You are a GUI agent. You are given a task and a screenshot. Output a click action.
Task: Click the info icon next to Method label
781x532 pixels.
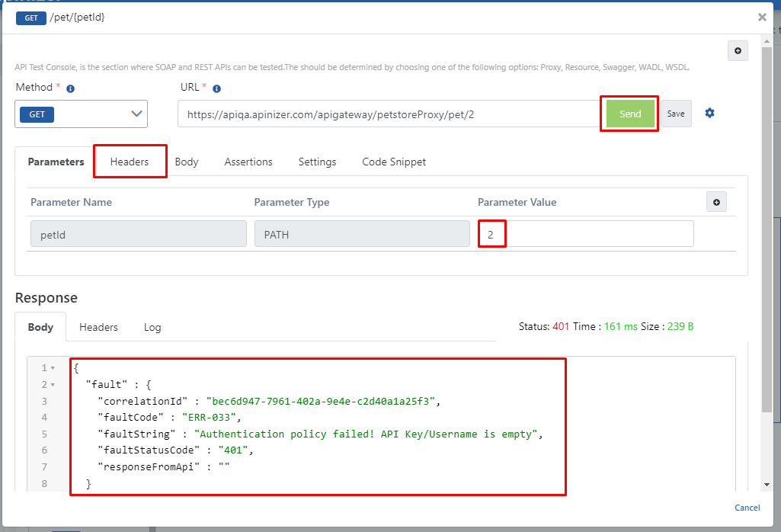70,88
